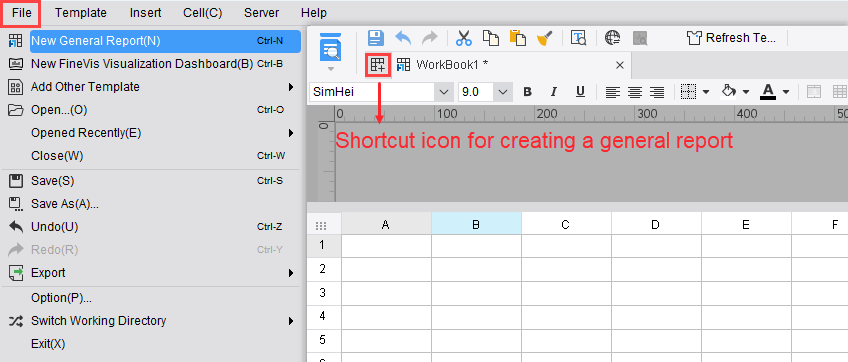Align text right

point(657,92)
